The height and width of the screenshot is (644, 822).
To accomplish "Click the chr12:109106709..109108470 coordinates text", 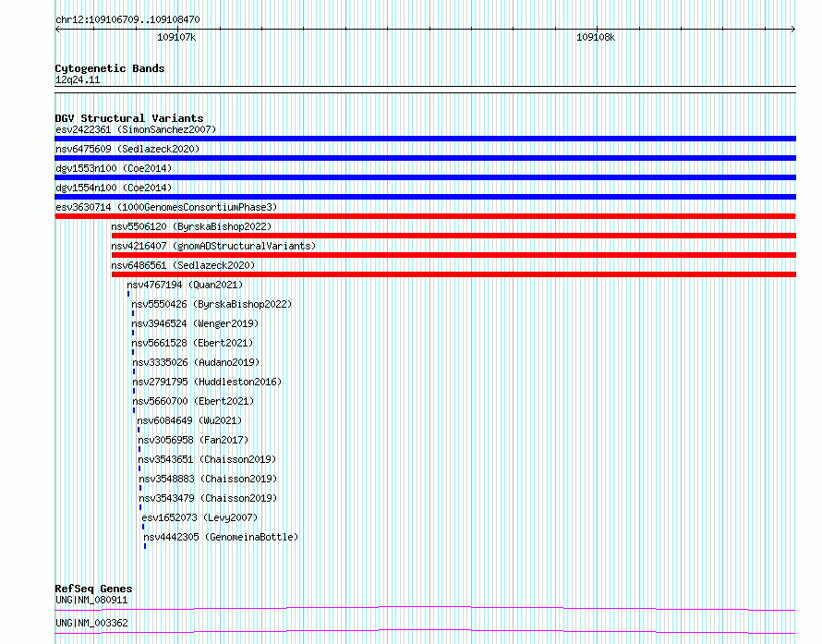I will pos(127,19).
